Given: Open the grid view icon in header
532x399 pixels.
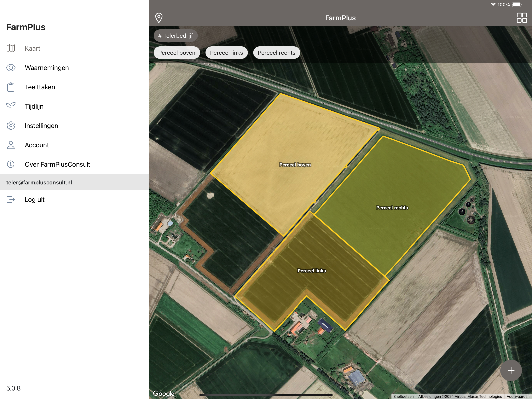Looking at the screenshot, I should 522,18.
